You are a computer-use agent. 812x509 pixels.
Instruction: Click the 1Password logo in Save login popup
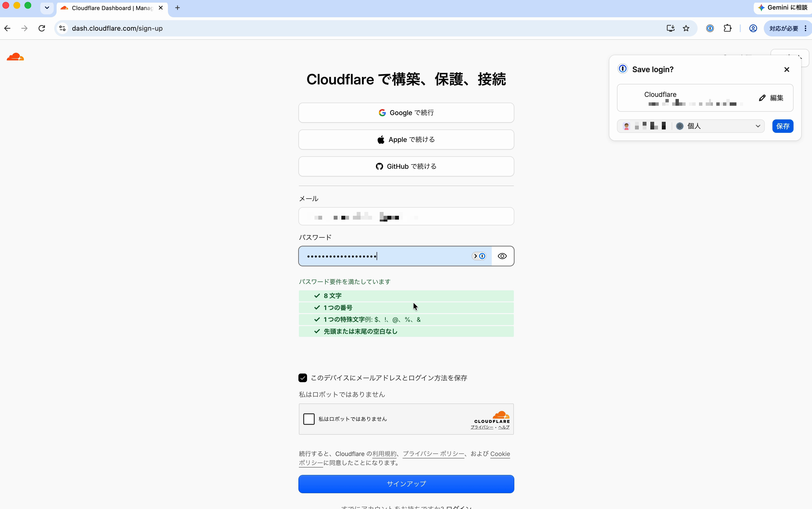pyautogui.click(x=623, y=69)
